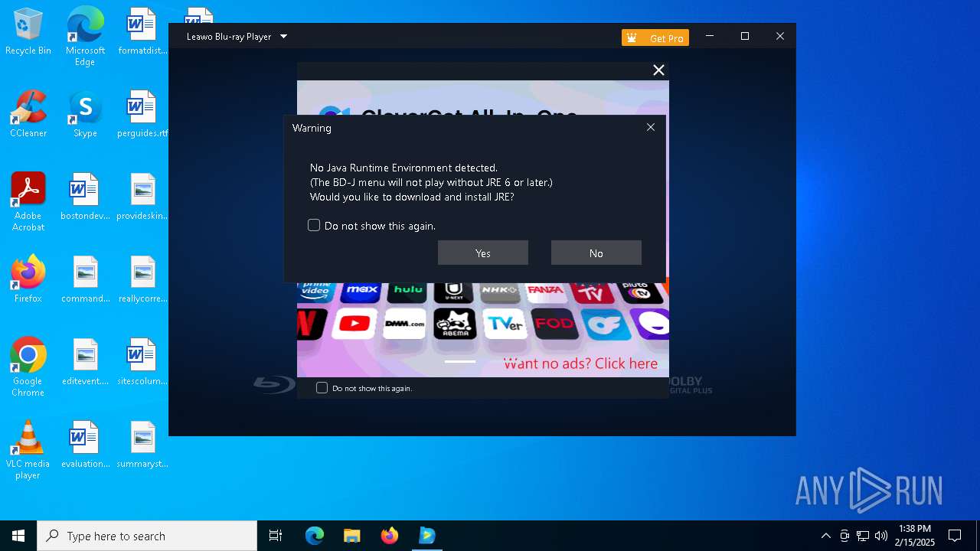Image resolution: width=980 pixels, height=551 pixels.
Task: Close the Warning dialog
Action: 651,128
